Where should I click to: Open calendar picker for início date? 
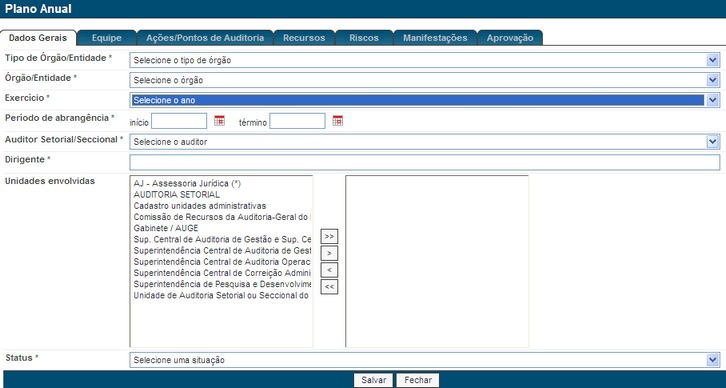point(219,121)
